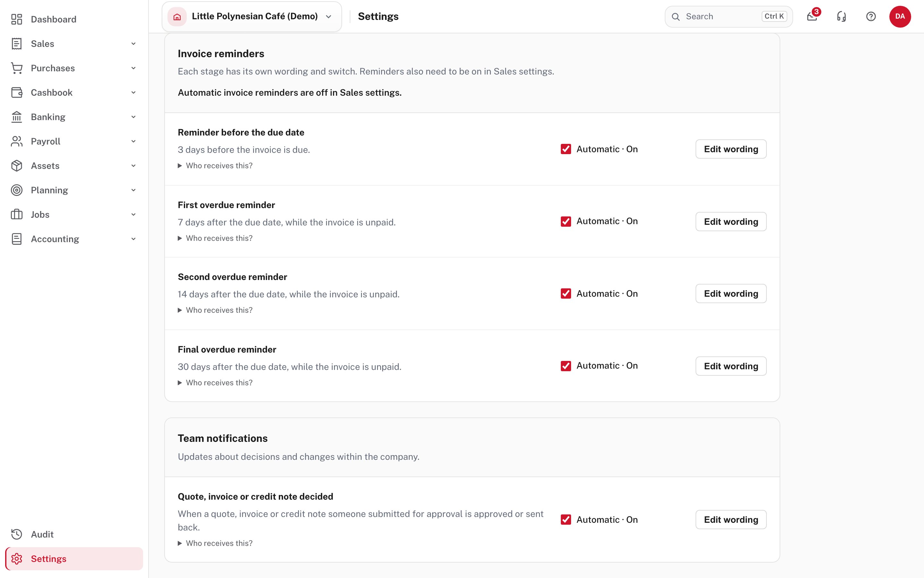Expand Who receives this under Quote, invoice or credit note

click(215, 543)
